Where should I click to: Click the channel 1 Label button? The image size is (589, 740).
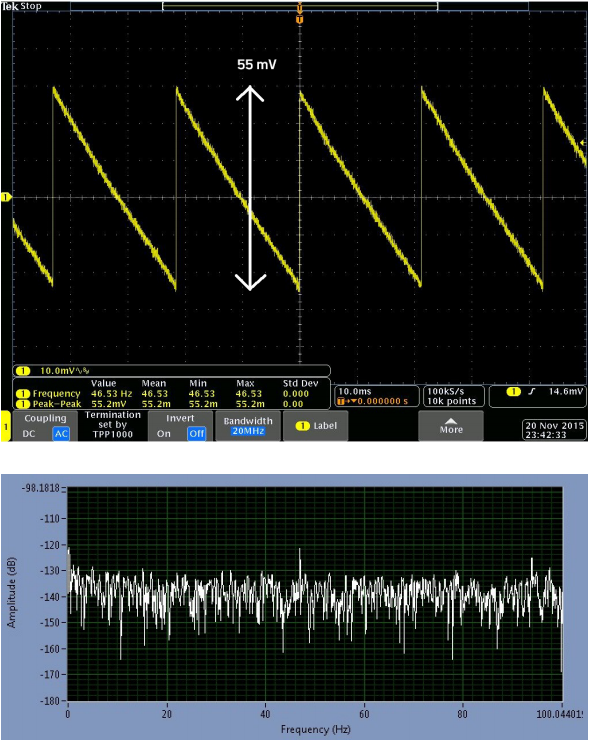point(316,426)
